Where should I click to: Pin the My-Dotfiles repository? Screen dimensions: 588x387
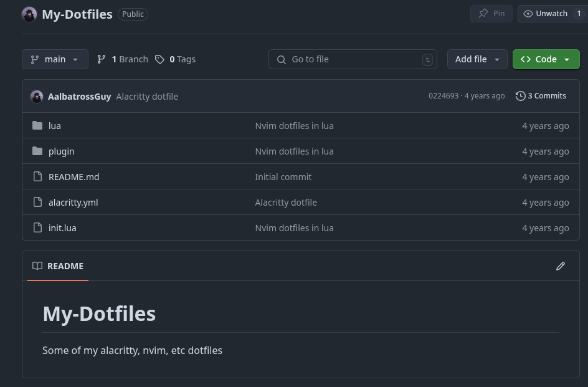[x=491, y=13]
